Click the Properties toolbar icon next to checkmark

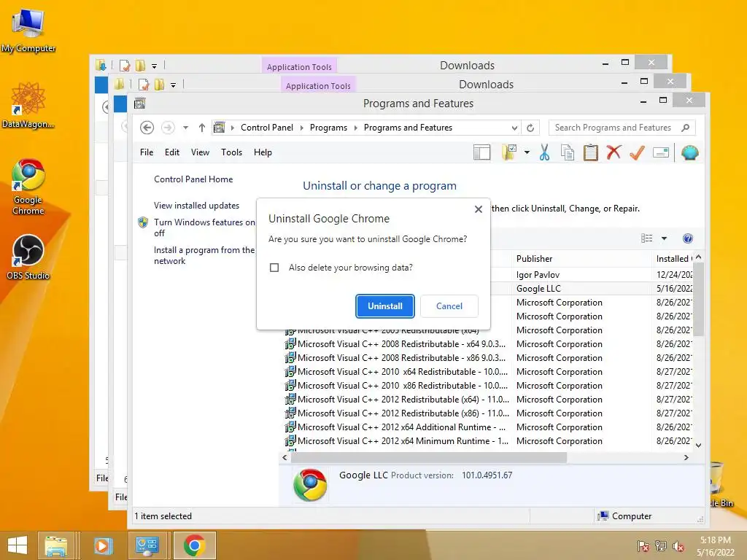pyautogui.click(x=661, y=152)
